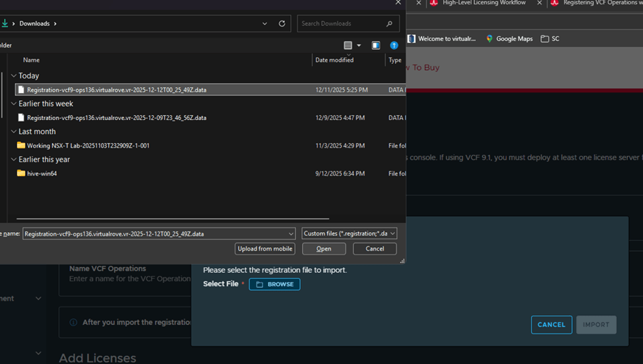This screenshot has height=364, width=643.
Task: Click the change view layout icon
Action: click(348, 45)
